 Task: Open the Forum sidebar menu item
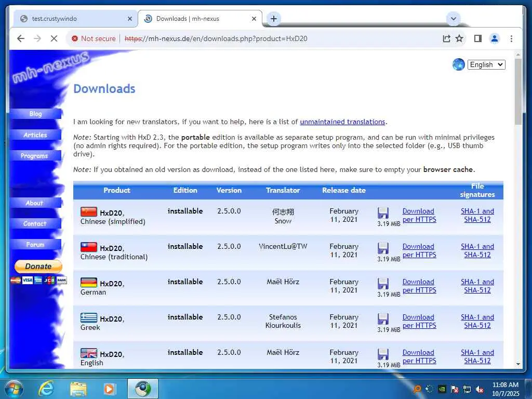coord(36,245)
